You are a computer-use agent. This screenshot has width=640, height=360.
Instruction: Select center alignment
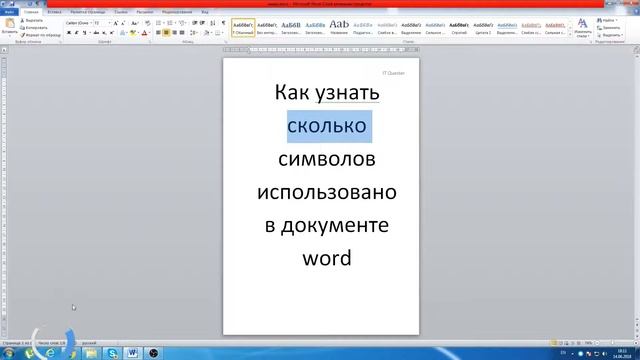[x=167, y=33]
